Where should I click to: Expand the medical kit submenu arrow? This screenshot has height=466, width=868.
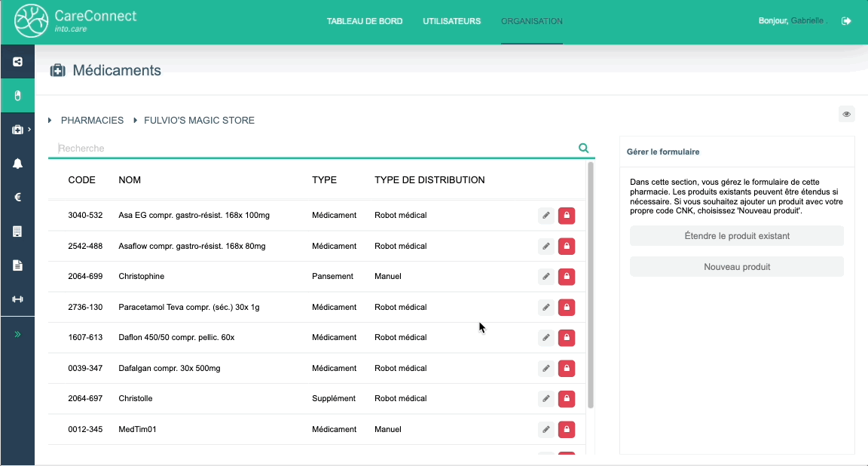(x=29, y=129)
